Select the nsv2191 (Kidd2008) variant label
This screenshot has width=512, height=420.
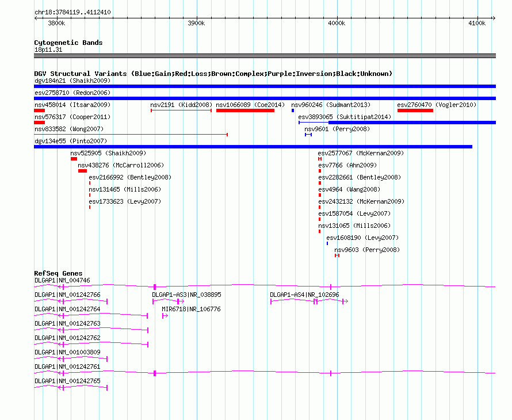pos(181,105)
